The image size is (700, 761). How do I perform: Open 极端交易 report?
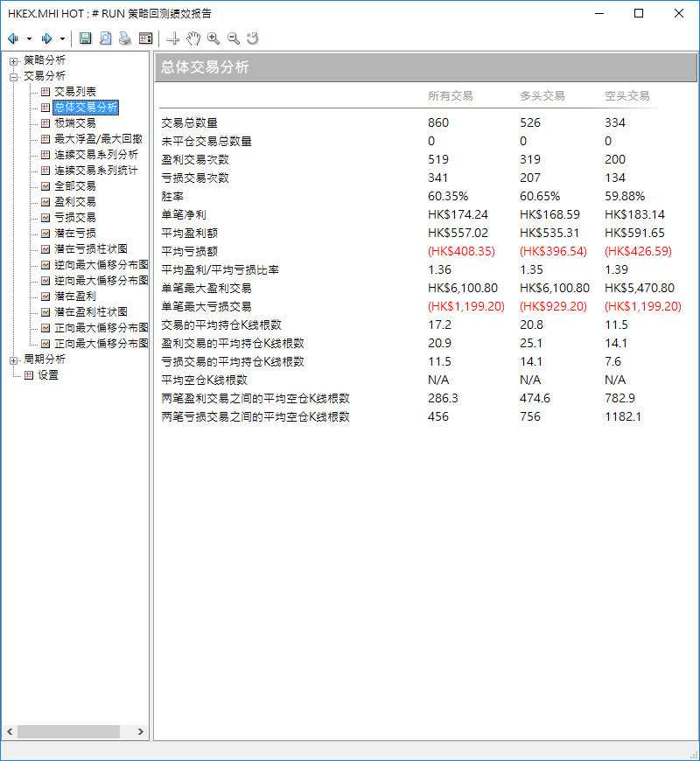75,123
